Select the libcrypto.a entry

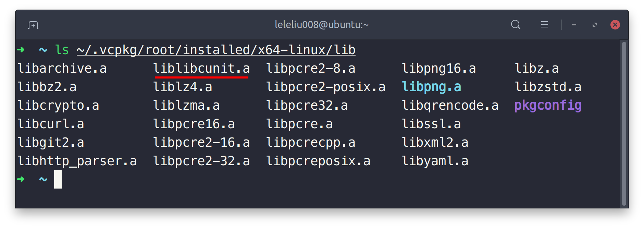click(x=59, y=105)
